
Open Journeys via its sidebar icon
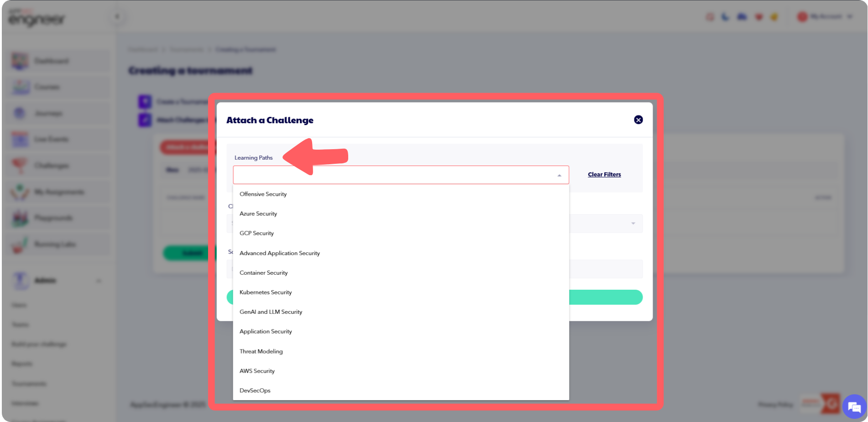click(19, 113)
